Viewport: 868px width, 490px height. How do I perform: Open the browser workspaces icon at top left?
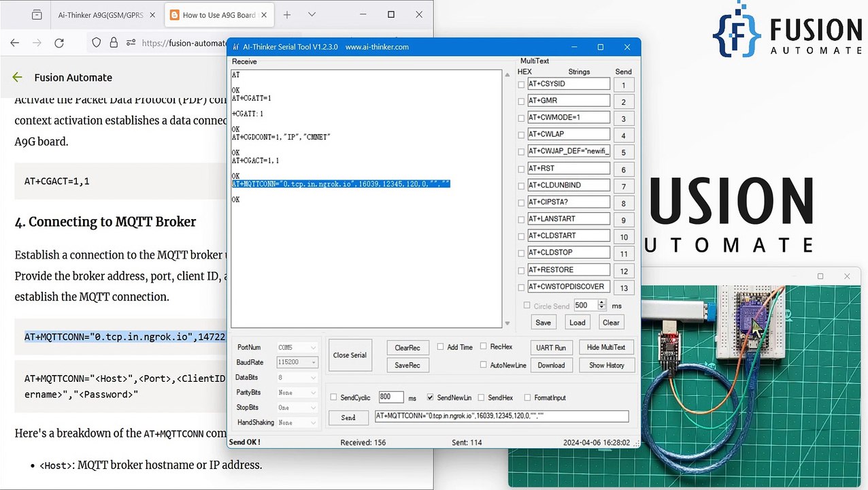37,14
